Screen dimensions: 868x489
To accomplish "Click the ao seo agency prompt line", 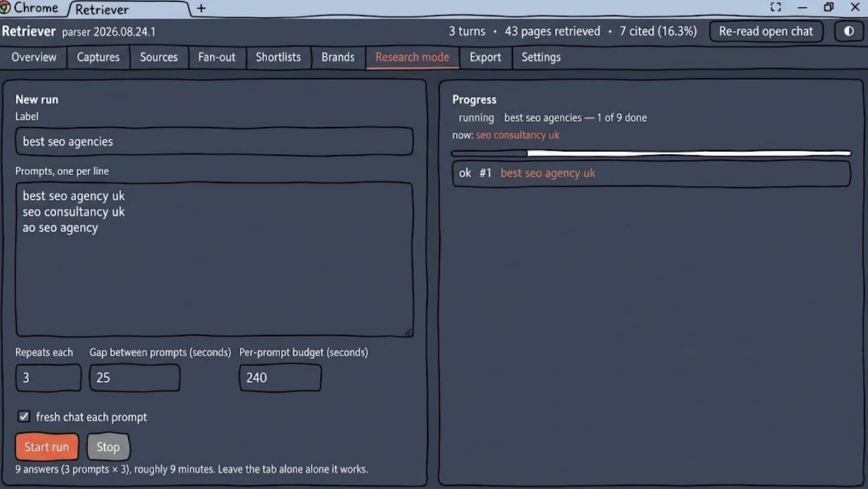I will pyautogui.click(x=61, y=228).
